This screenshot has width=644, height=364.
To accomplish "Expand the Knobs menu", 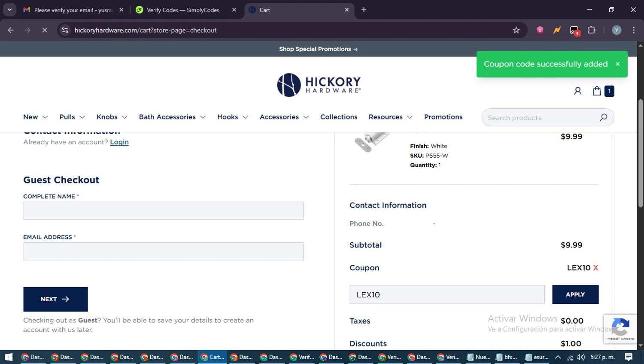I will pyautogui.click(x=112, y=117).
